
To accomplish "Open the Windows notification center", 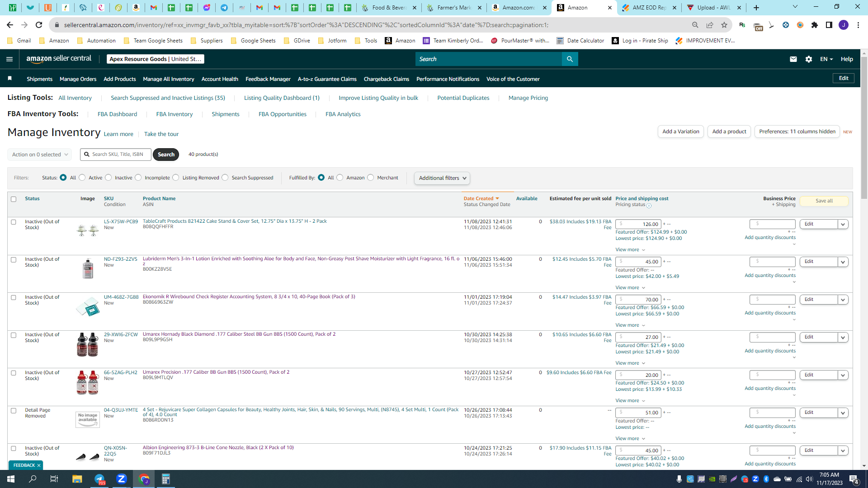I will click(x=854, y=479).
